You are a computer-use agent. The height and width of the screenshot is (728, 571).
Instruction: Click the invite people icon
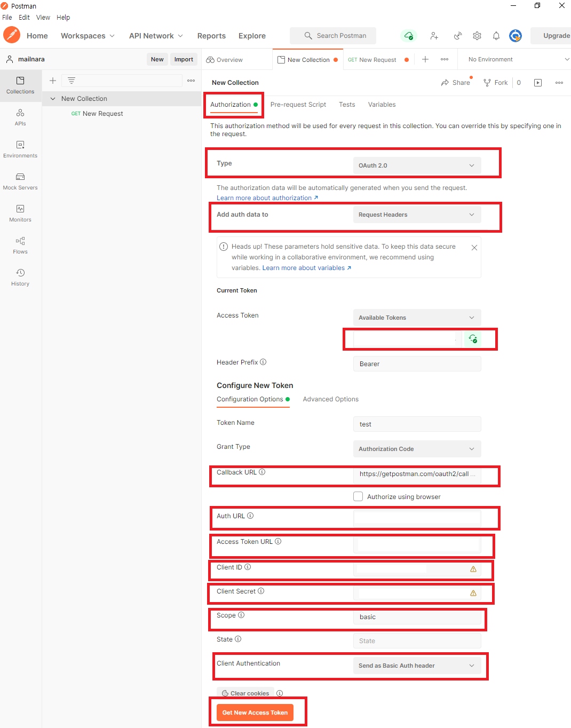434,36
